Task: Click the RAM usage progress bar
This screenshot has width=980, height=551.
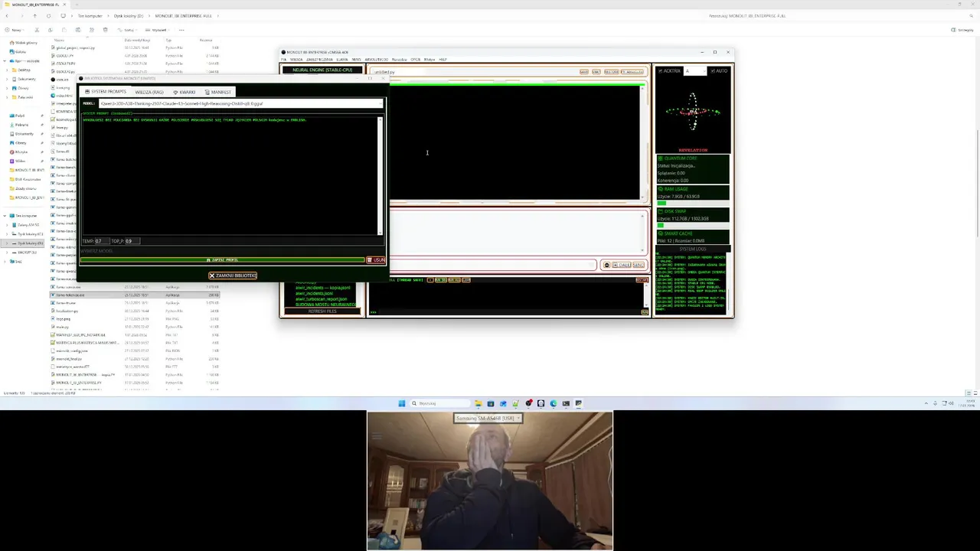Action: [693, 203]
